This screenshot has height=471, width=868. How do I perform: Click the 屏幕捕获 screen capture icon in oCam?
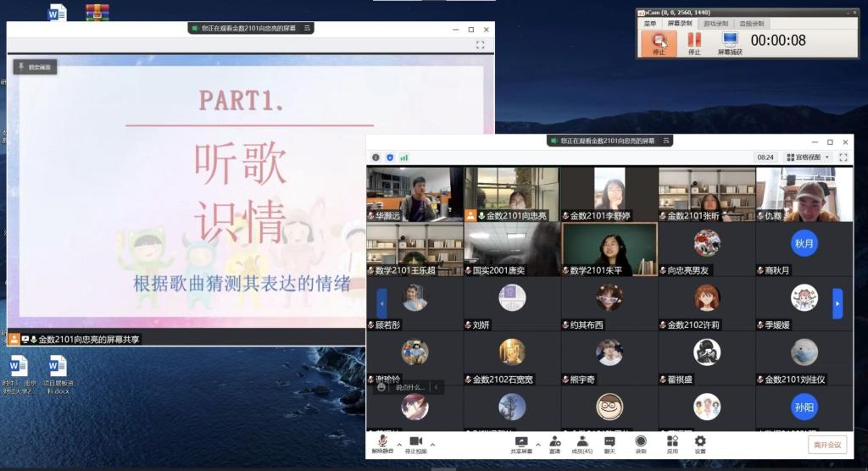[x=730, y=42]
